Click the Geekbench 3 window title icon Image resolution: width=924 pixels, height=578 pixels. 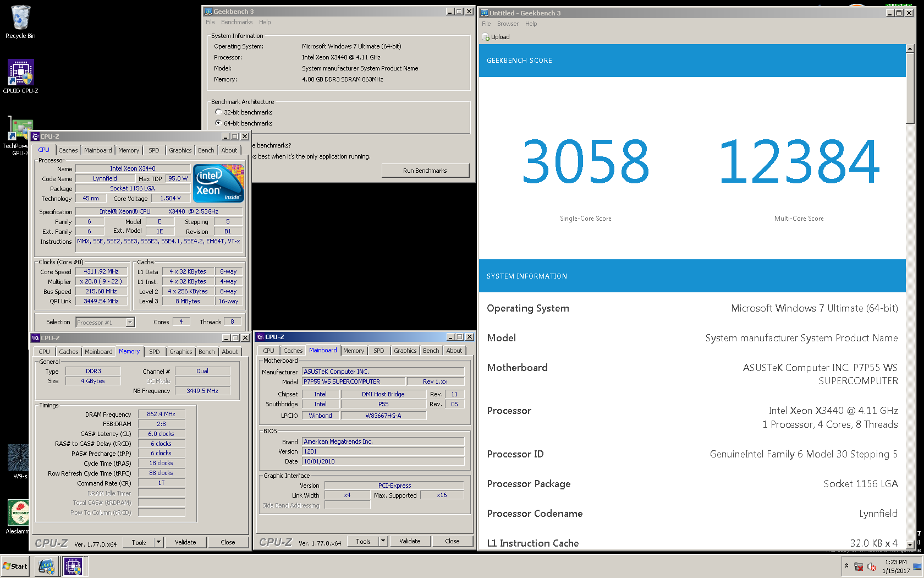click(208, 11)
